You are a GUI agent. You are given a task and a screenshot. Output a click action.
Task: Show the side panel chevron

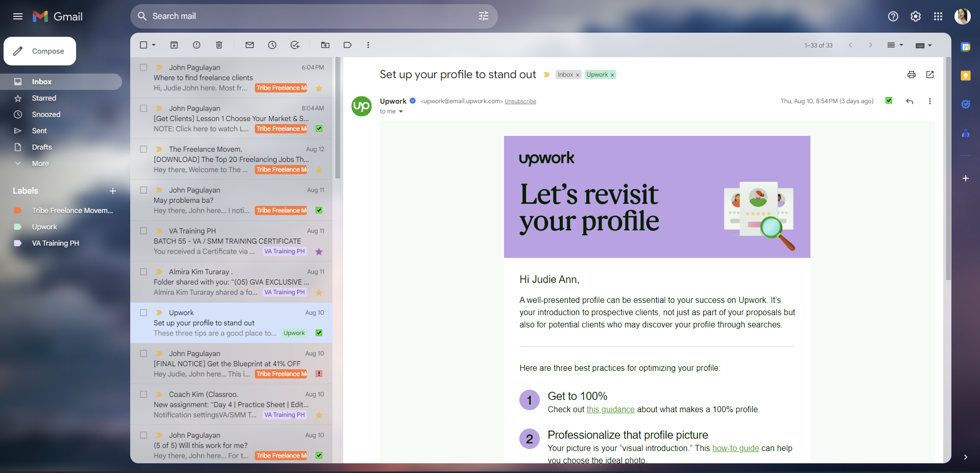coord(965,457)
